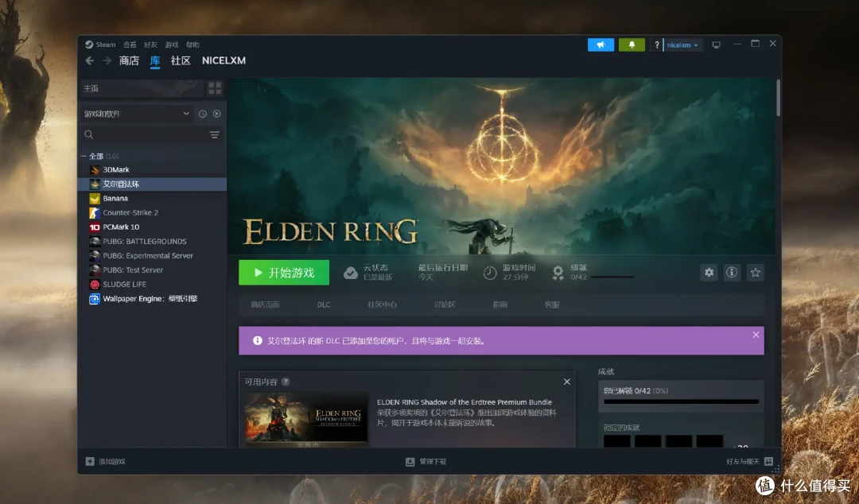Open game settings gear icon

[x=709, y=272]
